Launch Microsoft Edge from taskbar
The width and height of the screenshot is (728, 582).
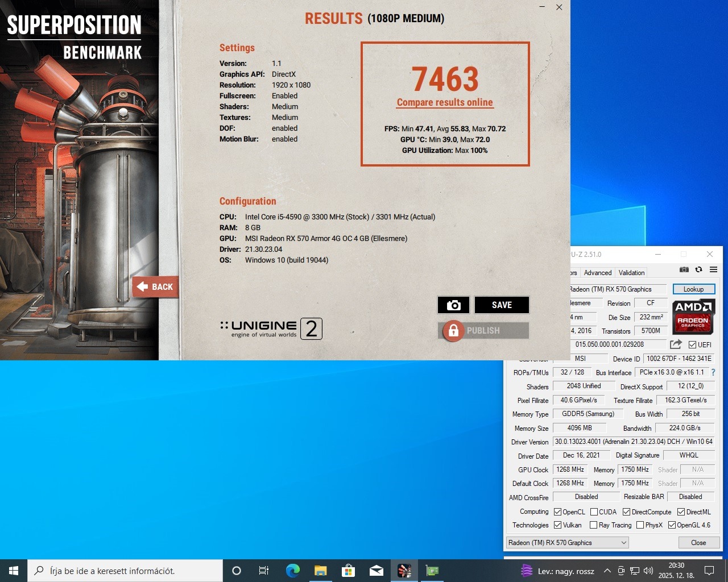(x=292, y=571)
